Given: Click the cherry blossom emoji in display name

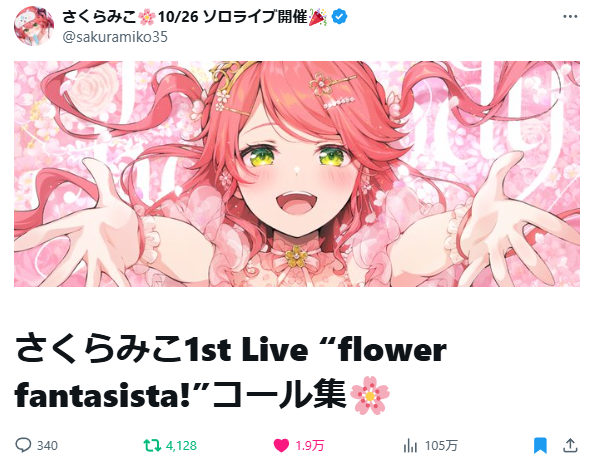Looking at the screenshot, I should pyautogui.click(x=146, y=17).
